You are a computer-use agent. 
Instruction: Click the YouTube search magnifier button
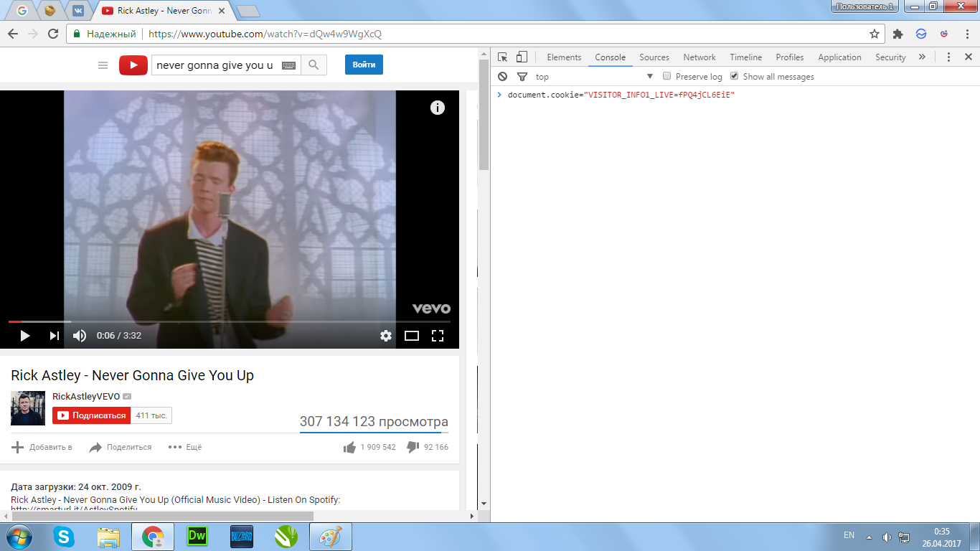tap(314, 65)
